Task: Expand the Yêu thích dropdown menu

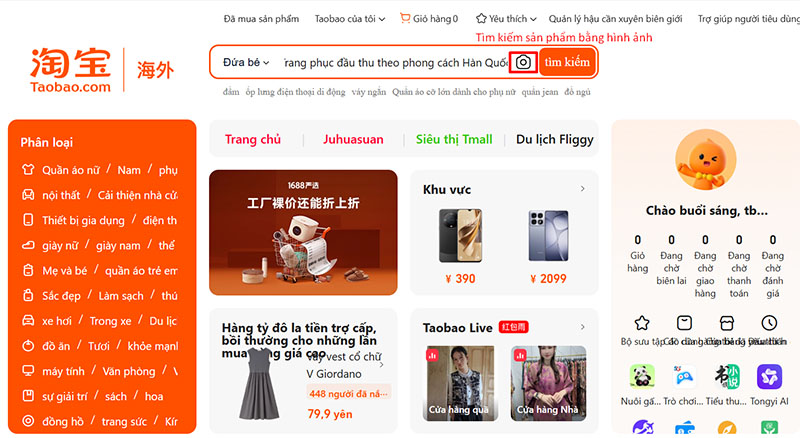Action: 506,19
